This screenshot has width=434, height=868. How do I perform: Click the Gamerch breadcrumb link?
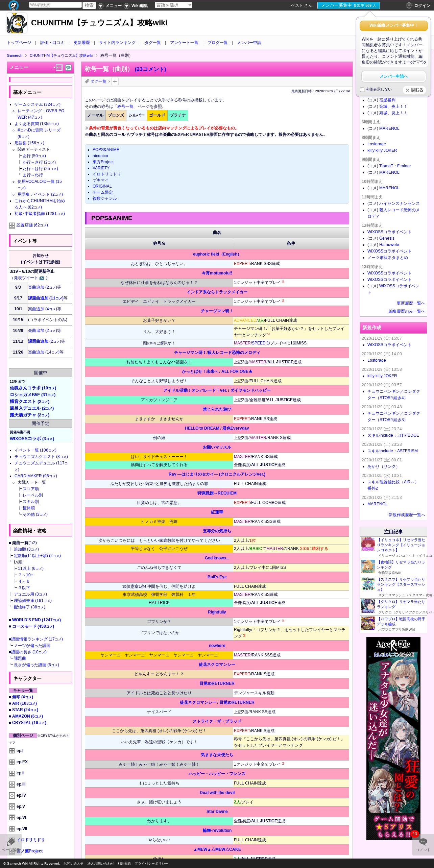click(x=15, y=55)
